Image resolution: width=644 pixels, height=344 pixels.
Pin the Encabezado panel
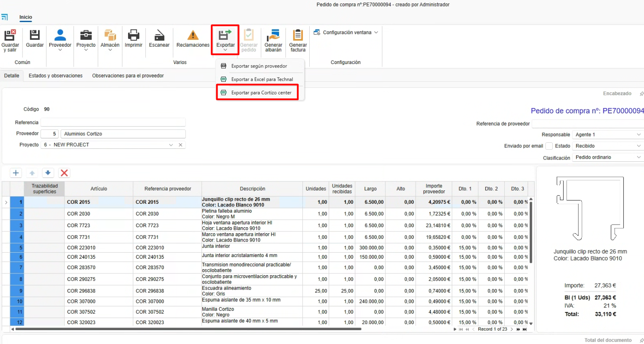coord(641,93)
